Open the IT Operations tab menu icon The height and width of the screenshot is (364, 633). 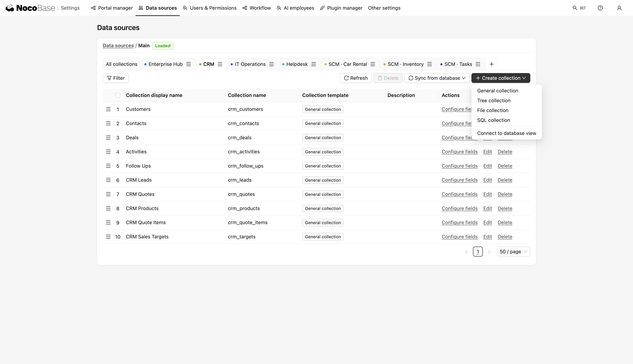[271, 64]
